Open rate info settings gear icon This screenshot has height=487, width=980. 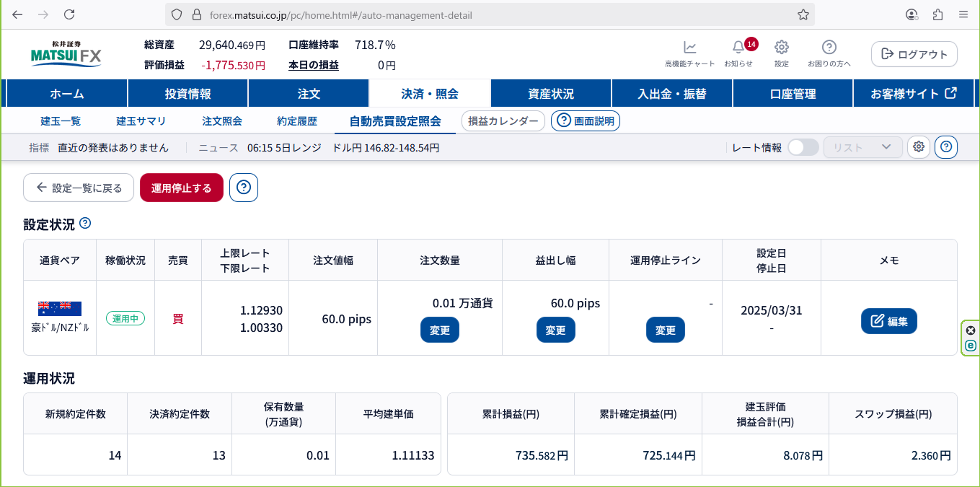[919, 147]
